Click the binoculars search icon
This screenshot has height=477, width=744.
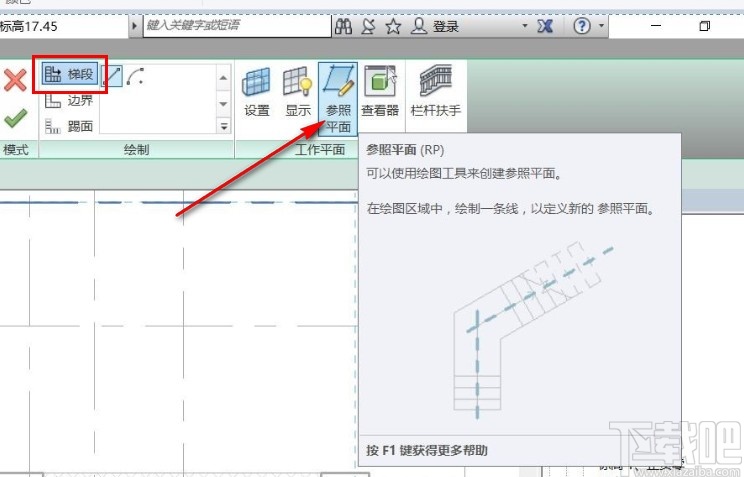(x=343, y=26)
